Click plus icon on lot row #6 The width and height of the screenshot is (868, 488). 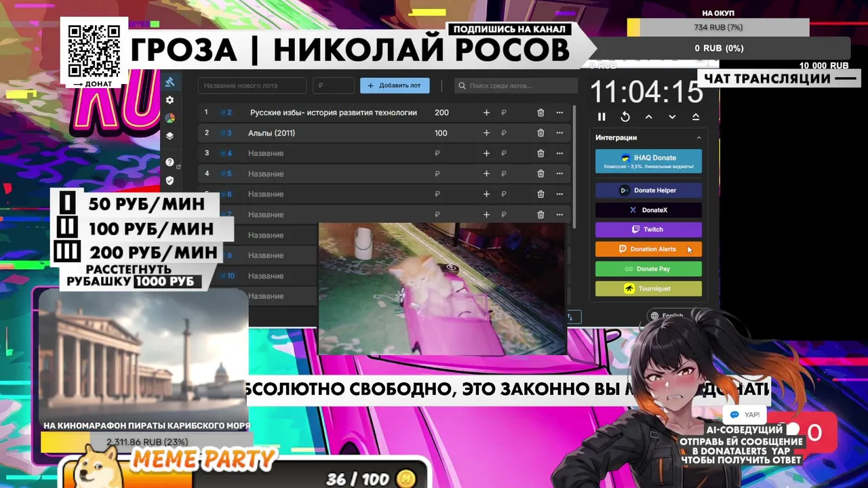(486, 194)
